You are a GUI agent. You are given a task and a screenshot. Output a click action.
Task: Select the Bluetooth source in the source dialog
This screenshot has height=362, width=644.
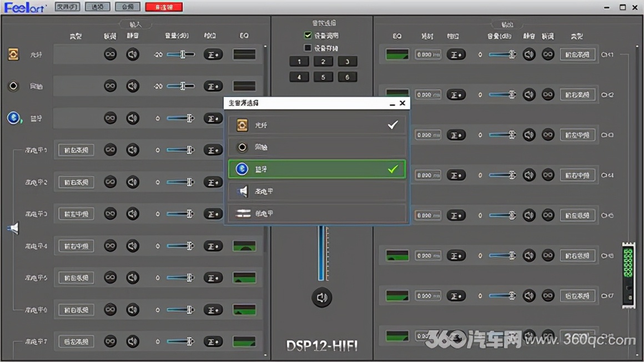316,169
